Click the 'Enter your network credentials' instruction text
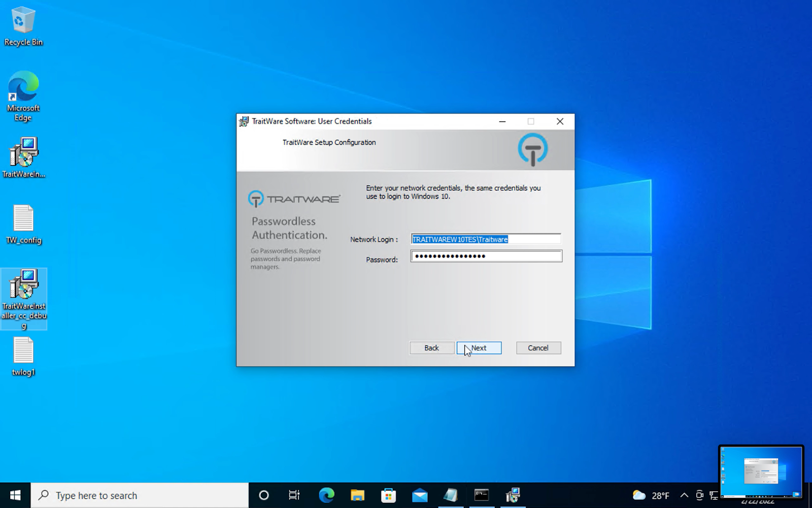812x508 pixels. pos(454,192)
